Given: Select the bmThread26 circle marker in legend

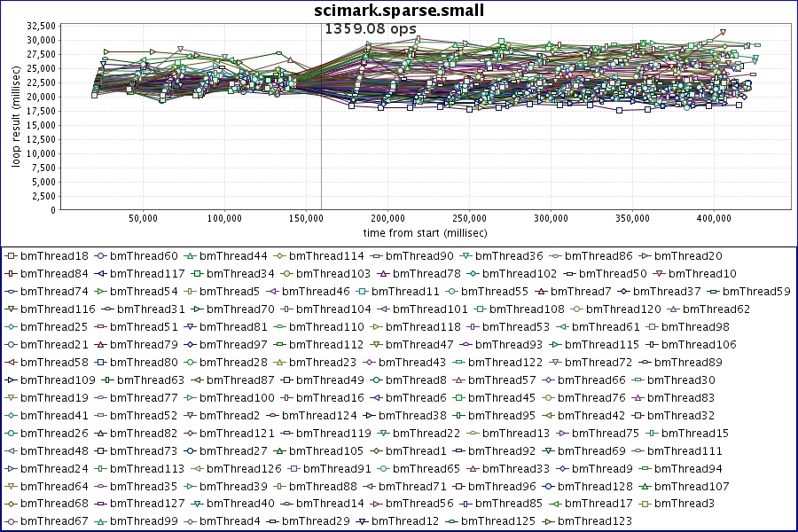Looking at the screenshot, I should click(x=11, y=434).
